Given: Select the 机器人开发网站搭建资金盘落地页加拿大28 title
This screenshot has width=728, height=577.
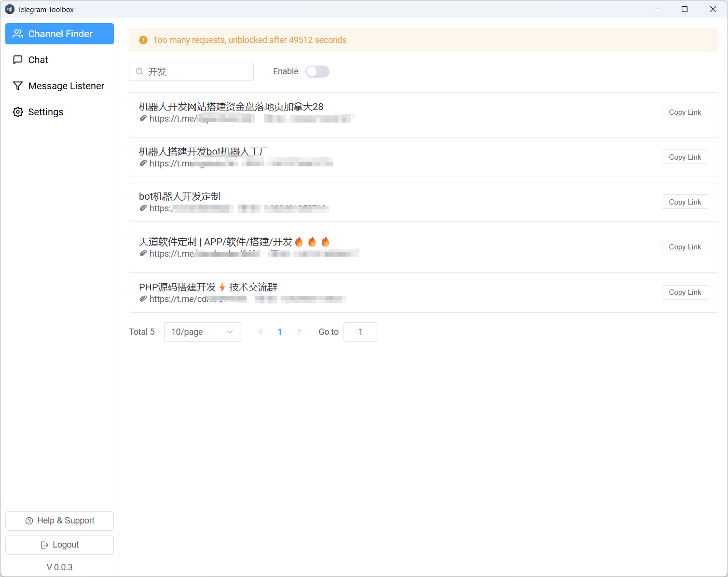Looking at the screenshot, I should pyautogui.click(x=231, y=107).
